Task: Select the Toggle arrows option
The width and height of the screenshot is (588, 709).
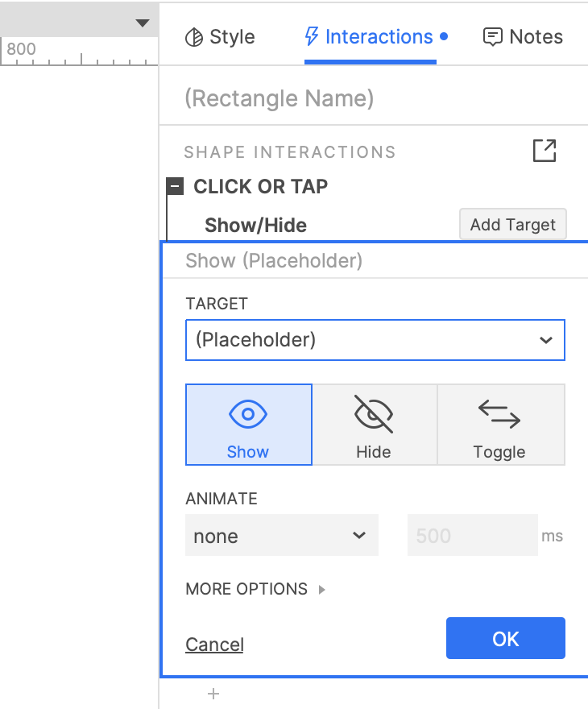Action: (x=501, y=425)
